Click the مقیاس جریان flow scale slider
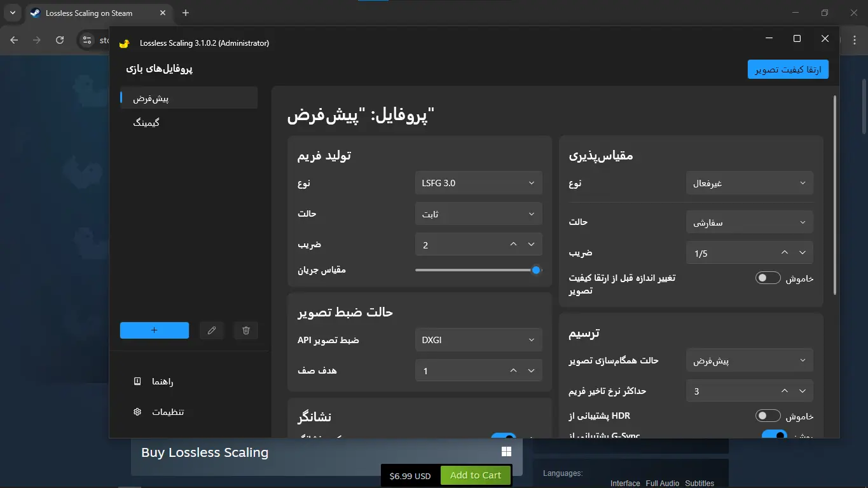Image resolution: width=868 pixels, height=488 pixels. [478, 270]
